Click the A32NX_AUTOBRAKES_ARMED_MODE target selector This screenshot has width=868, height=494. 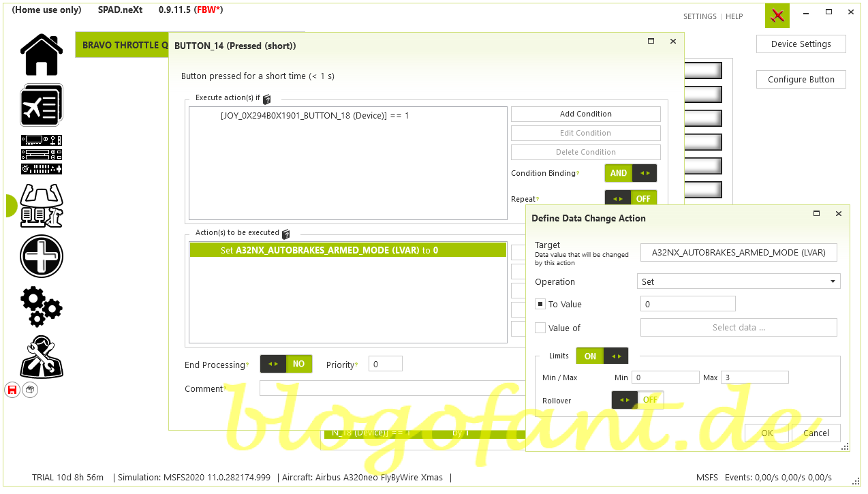(x=739, y=252)
